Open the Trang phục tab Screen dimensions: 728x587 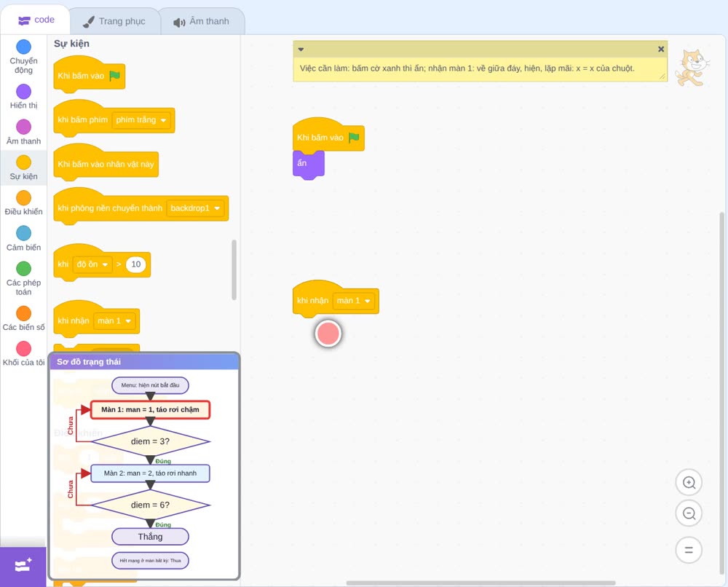click(114, 21)
